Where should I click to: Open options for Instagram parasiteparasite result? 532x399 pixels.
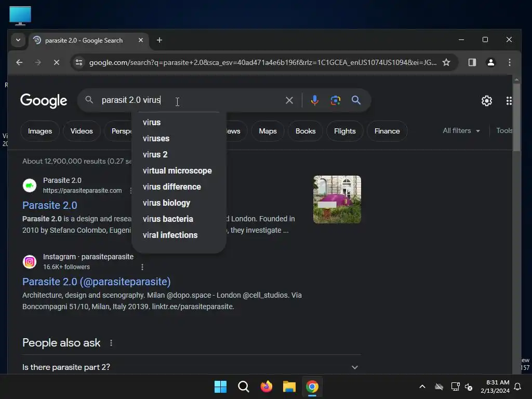tap(142, 267)
